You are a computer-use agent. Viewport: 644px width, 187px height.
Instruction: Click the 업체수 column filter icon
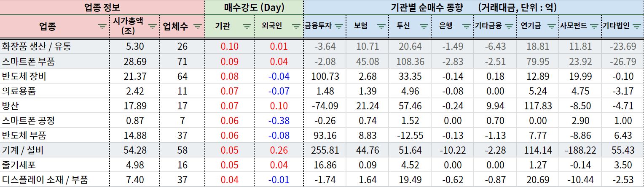click(x=197, y=26)
